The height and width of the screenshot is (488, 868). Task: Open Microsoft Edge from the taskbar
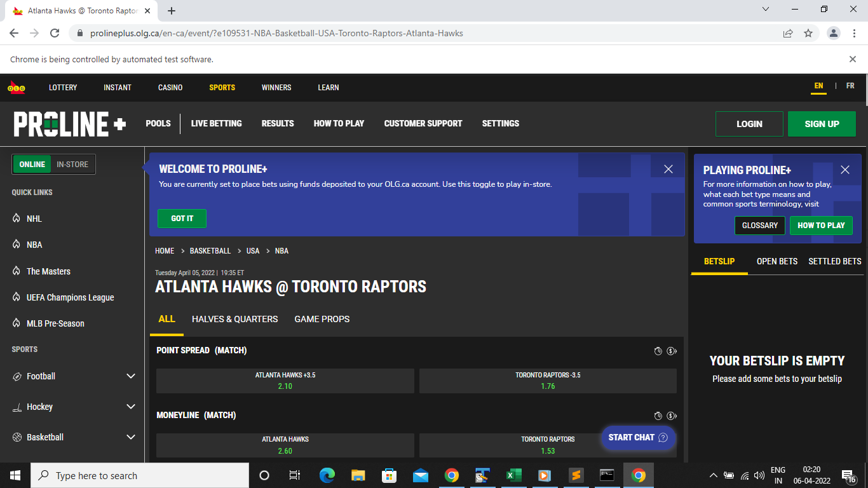[x=327, y=475]
